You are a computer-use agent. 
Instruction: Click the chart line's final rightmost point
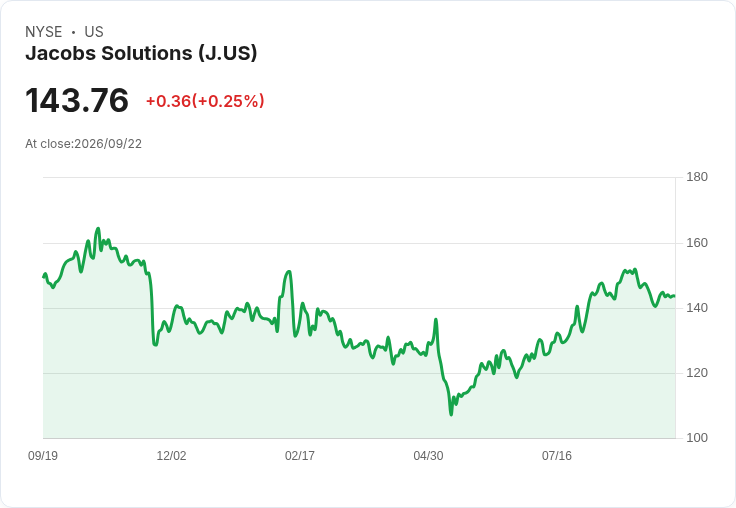674,296
